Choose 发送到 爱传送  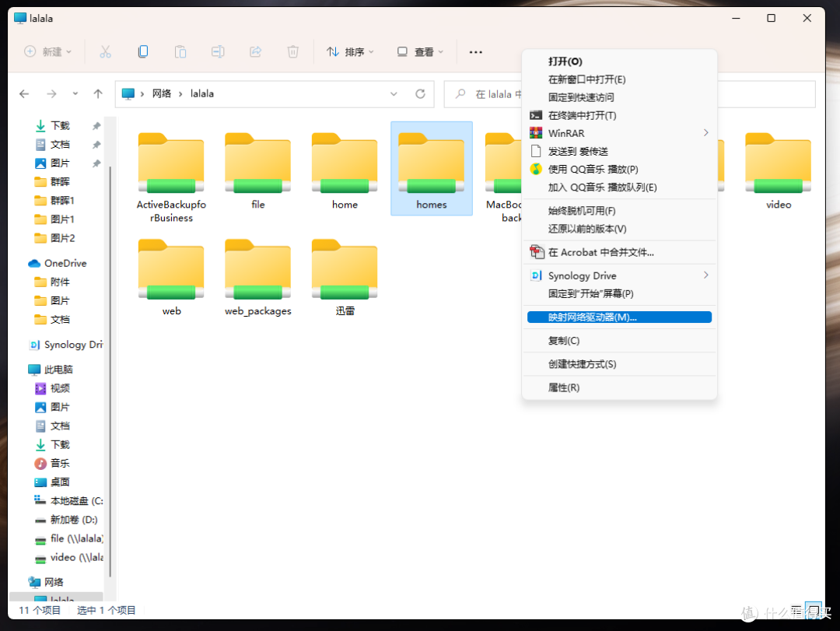619,152
